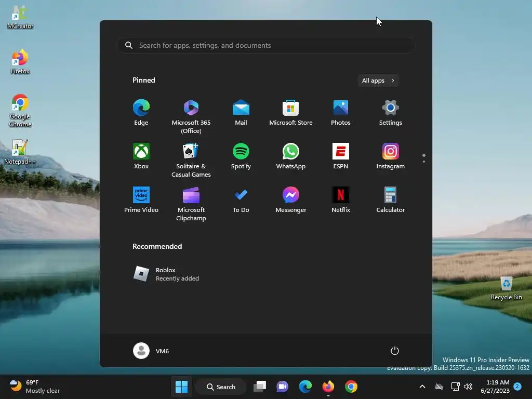
Task: Open the Calculator app
Action: point(391,200)
